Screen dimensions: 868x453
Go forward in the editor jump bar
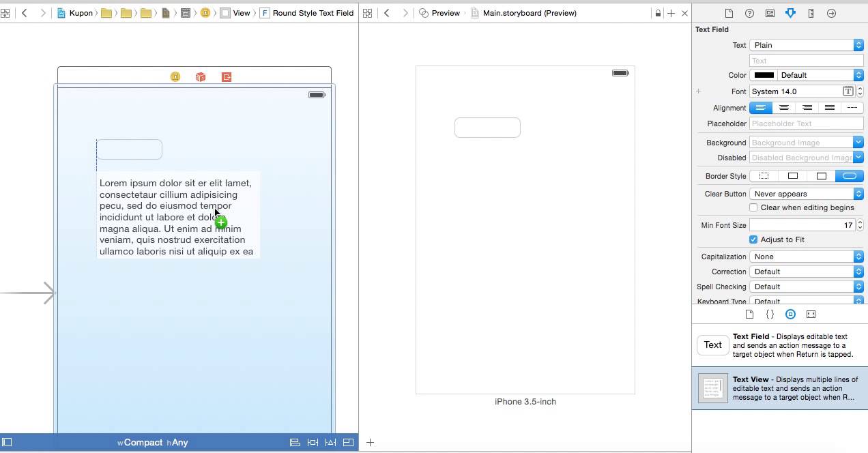(x=43, y=13)
